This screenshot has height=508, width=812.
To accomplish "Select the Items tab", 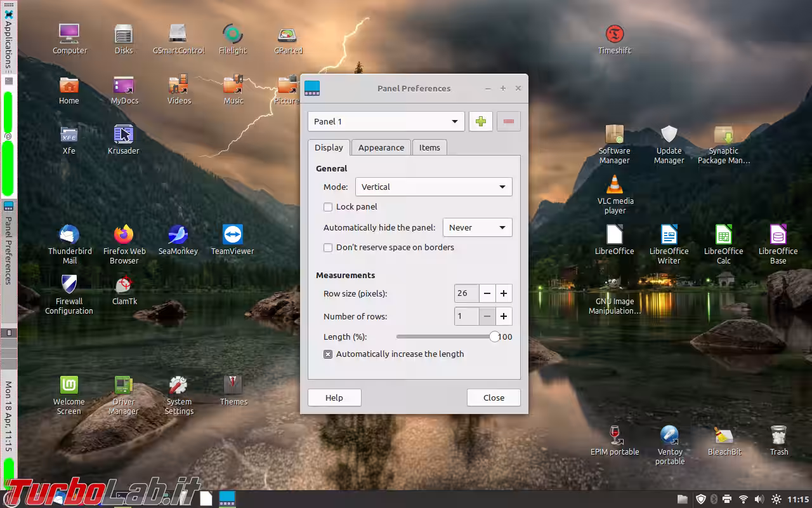I will pos(429,147).
